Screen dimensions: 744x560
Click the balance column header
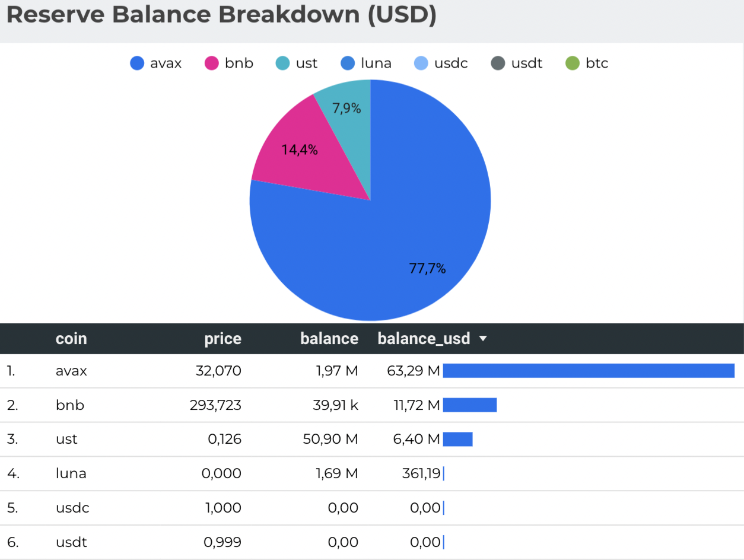click(329, 339)
